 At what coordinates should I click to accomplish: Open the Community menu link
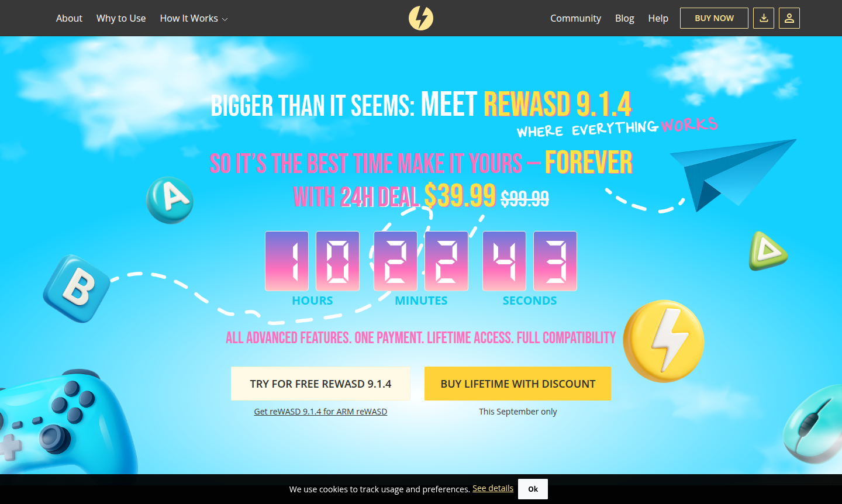(x=575, y=18)
